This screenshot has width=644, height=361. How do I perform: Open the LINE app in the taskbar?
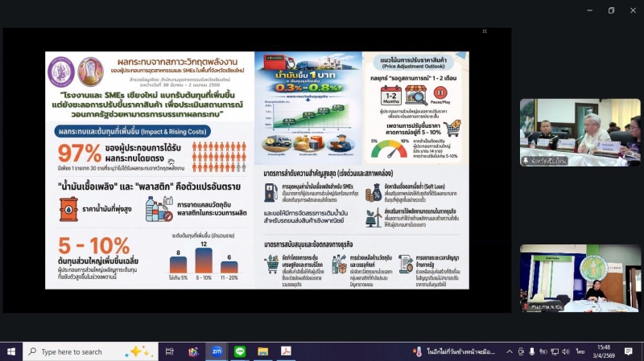239,351
